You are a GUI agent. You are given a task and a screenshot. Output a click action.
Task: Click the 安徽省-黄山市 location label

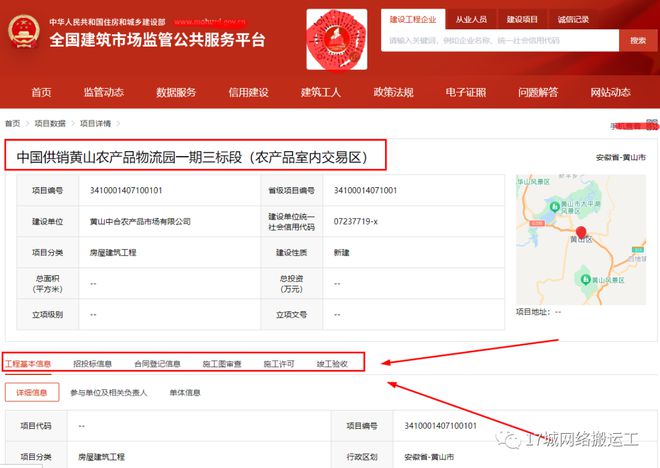pyautogui.click(x=621, y=157)
